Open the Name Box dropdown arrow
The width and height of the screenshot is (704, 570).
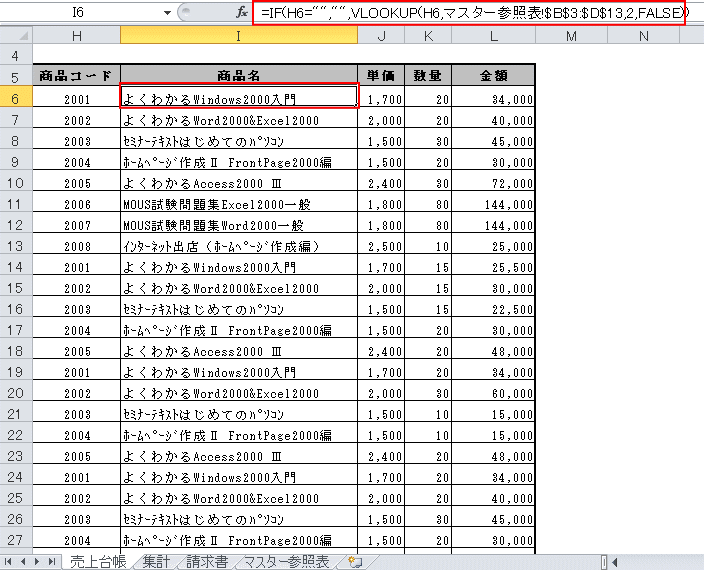point(166,13)
